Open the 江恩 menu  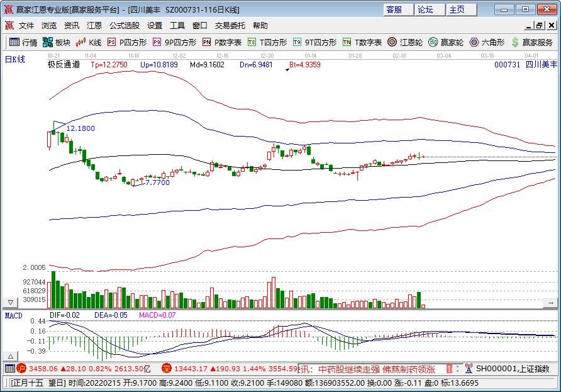point(94,25)
